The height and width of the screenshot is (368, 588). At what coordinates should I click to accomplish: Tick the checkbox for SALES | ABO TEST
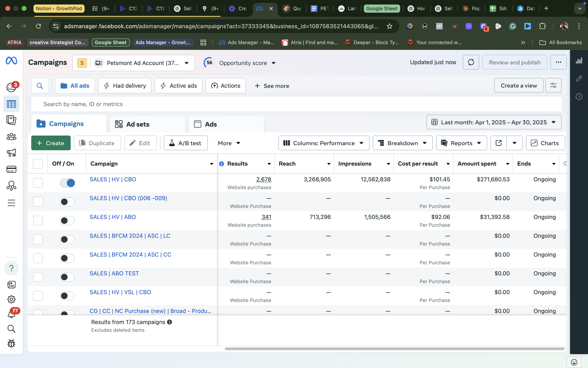pos(38,277)
